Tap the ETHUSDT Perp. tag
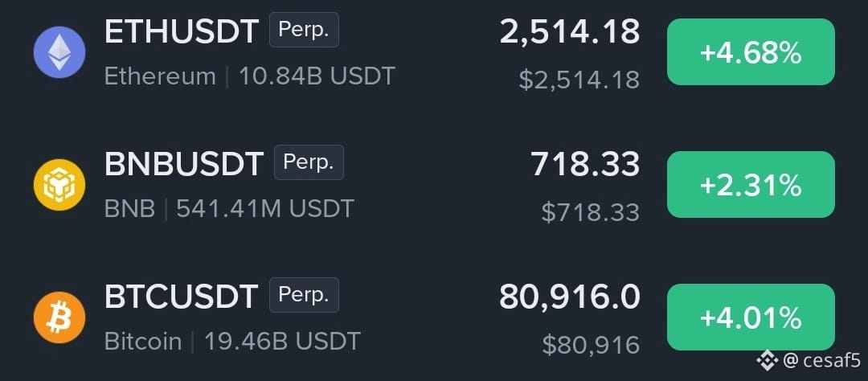This screenshot has height=381, width=868. [x=304, y=30]
